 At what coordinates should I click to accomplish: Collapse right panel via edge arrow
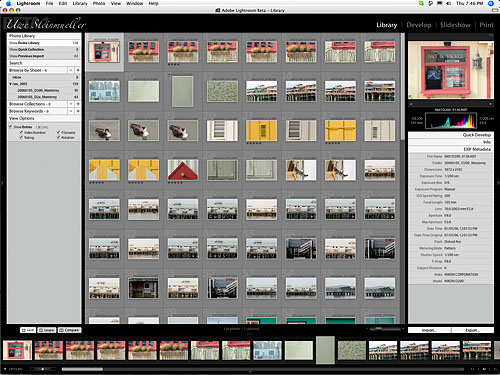tap(498, 183)
